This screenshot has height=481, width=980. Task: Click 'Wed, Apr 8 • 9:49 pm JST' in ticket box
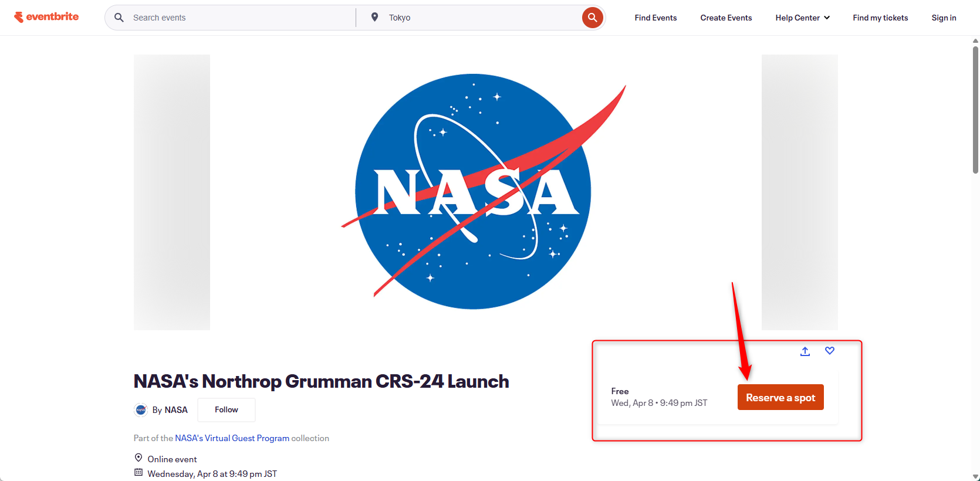pyautogui.click(x=659, y=403)
